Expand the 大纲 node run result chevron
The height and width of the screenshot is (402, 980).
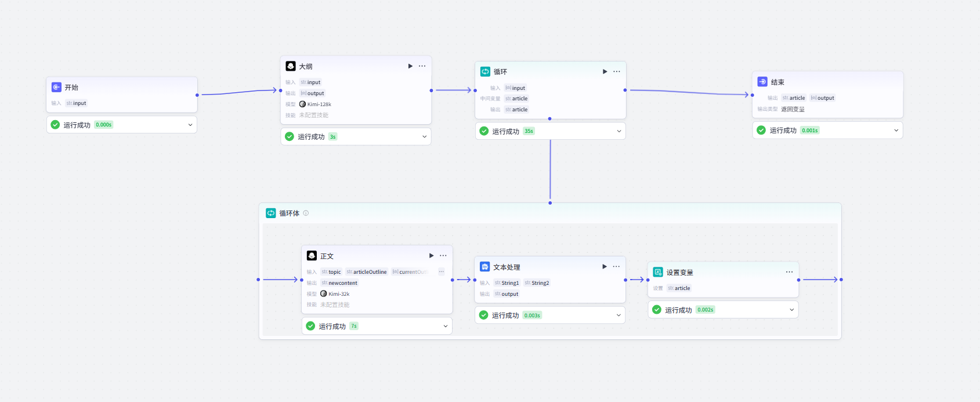[x=424, y=137]
